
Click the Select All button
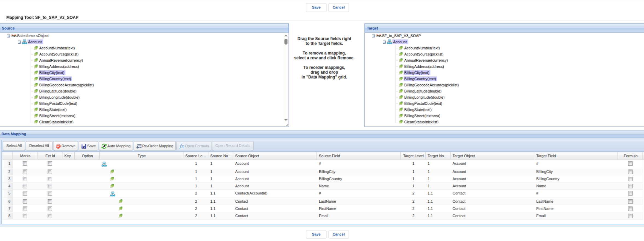[x=14, y=146]
